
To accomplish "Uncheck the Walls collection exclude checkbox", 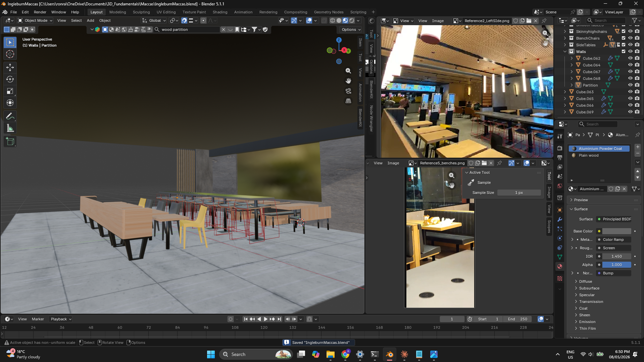I will [624, 52].
